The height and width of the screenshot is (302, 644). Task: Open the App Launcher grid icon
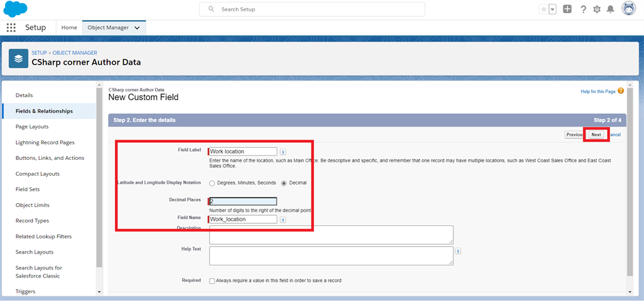(11, 28)
